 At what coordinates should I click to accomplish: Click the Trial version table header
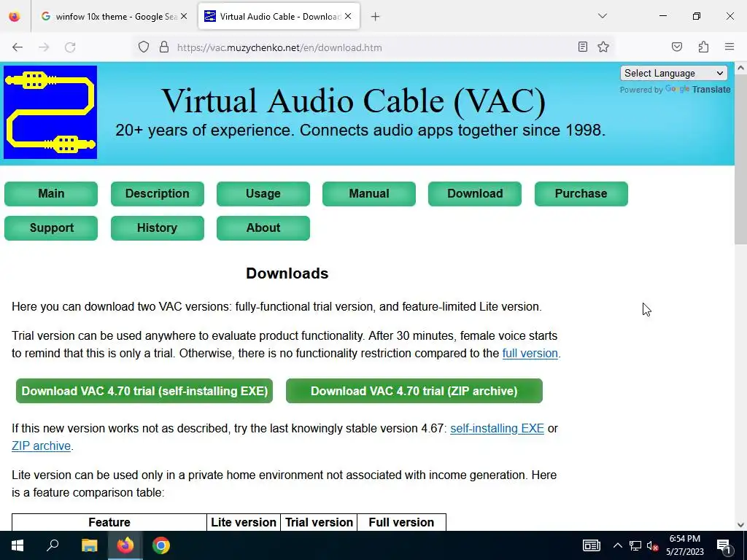click(x=319, y=522)
